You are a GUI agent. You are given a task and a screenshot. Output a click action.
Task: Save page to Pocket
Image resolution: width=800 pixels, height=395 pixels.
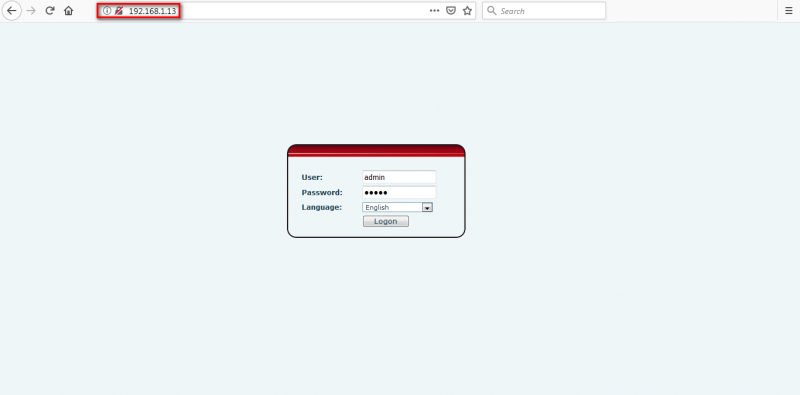point(451,11)
